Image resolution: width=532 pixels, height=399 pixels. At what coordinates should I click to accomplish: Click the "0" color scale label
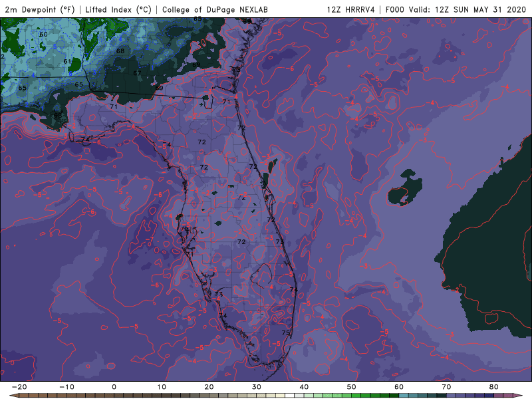pos(114,387)
